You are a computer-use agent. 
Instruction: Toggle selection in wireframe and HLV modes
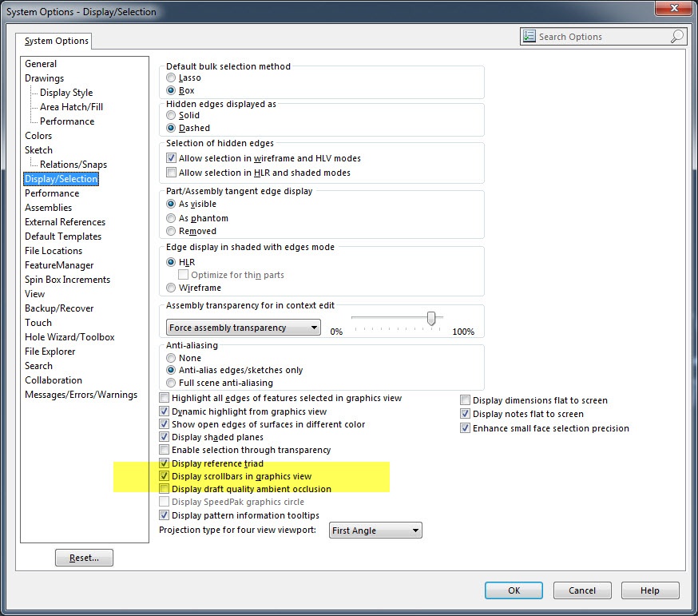click(x=171, y=158)
